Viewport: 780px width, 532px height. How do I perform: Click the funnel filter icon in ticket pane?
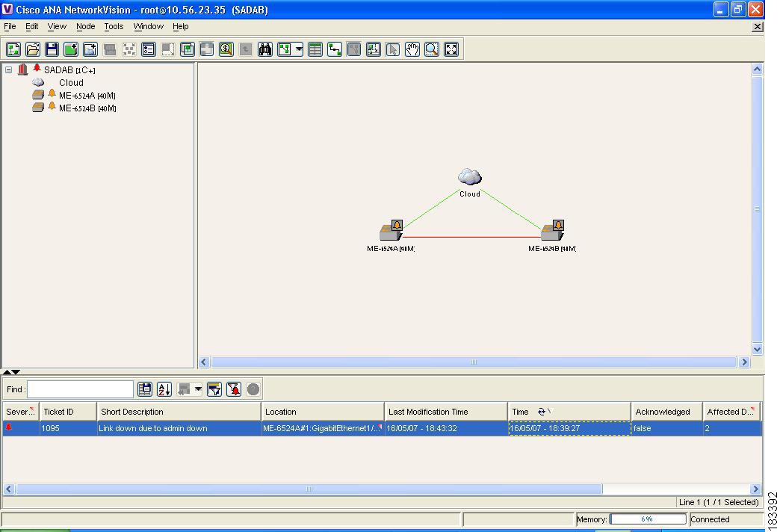tap(214, 389)
